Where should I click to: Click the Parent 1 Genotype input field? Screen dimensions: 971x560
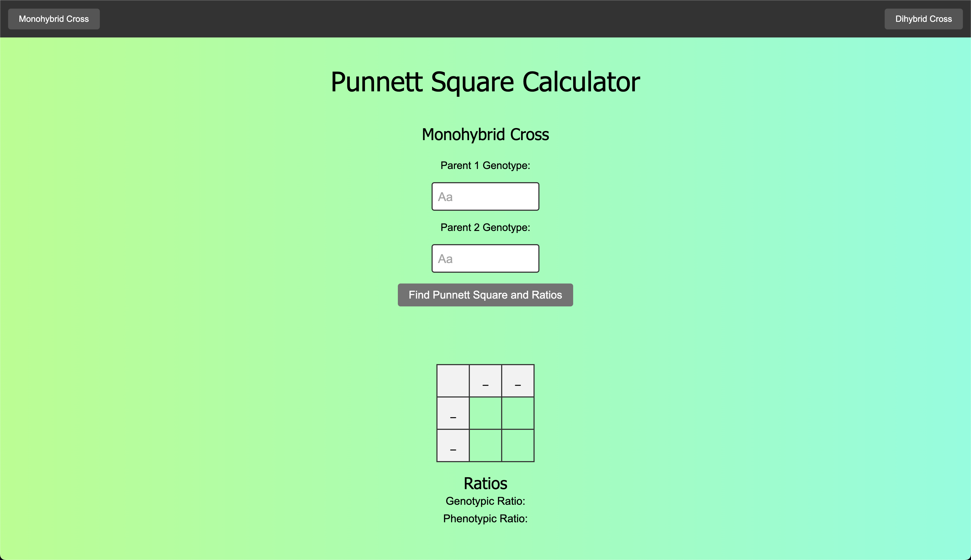[x=485, y=196]
